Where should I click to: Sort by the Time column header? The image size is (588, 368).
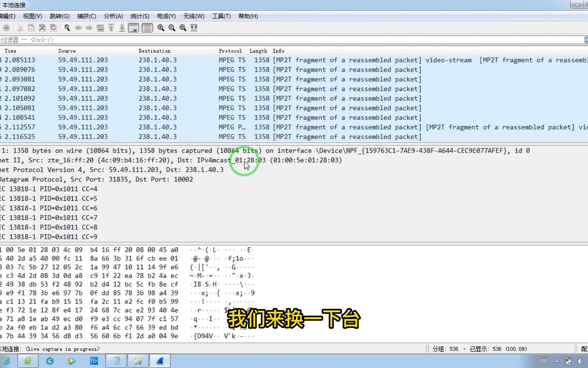[29, 51]
